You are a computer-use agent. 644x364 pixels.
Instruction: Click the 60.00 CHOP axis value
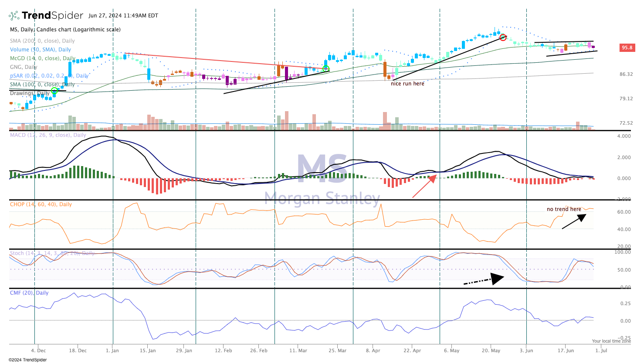[624, 212]
